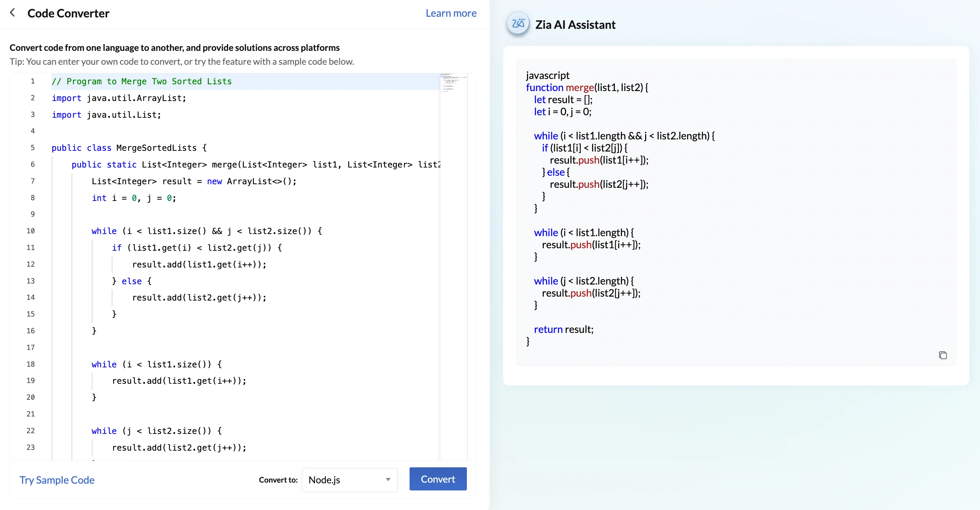
Task: Click 'while (i < list1.size()) {' in editor
Action: (x=156, y=364)
